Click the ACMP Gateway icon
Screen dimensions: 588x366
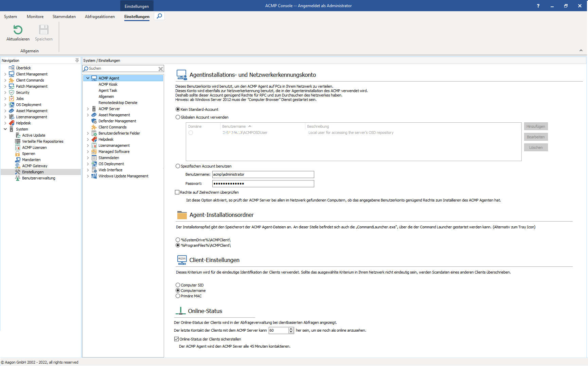tap(18, 166)
